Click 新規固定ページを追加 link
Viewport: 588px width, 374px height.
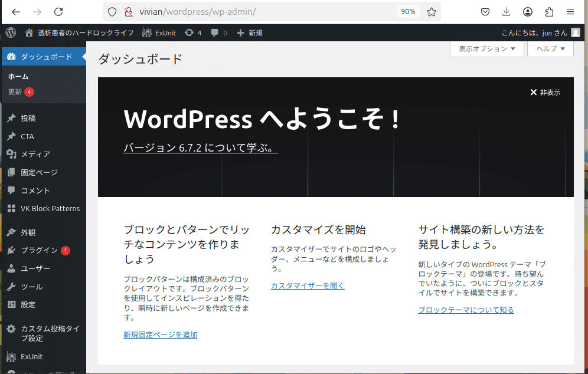coord(160,334)
